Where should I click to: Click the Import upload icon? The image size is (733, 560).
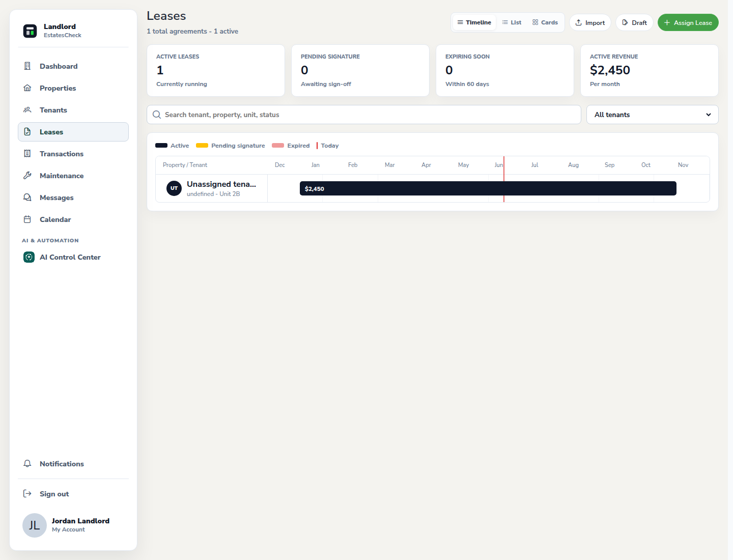579,22
